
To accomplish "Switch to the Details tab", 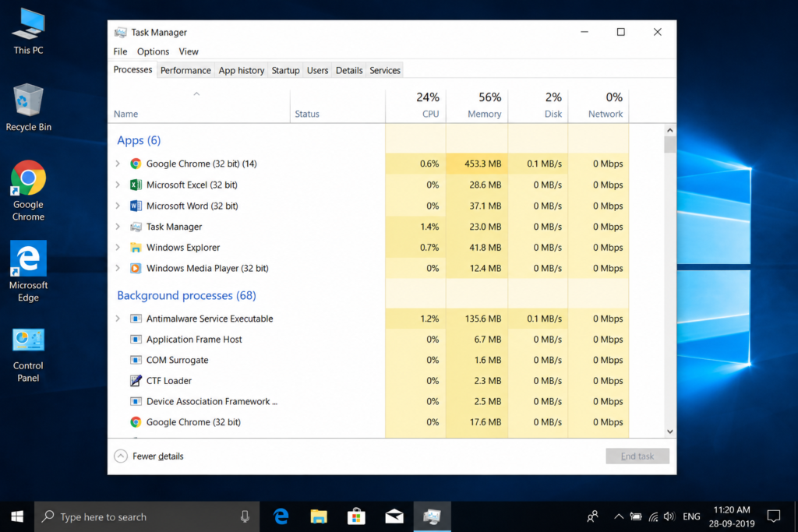I will click(x=349, y=70).
